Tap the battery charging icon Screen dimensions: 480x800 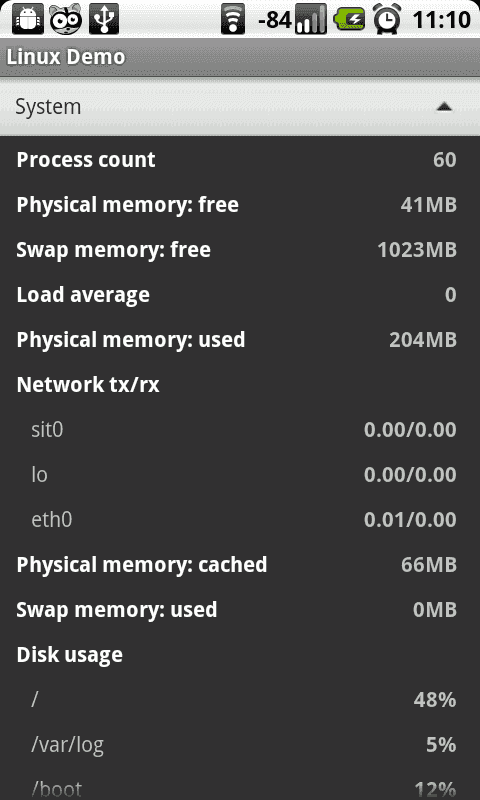[x=349, y=20]
